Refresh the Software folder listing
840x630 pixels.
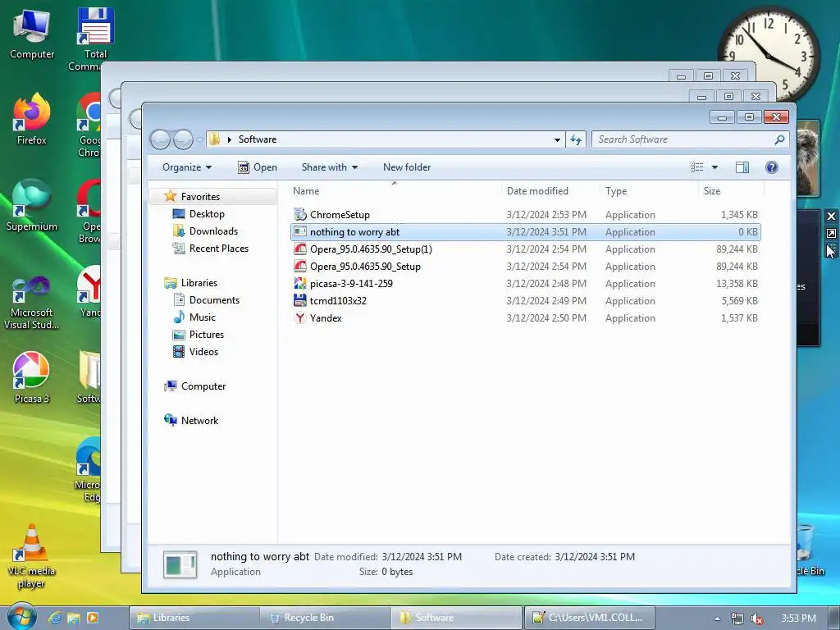(576, 139)
